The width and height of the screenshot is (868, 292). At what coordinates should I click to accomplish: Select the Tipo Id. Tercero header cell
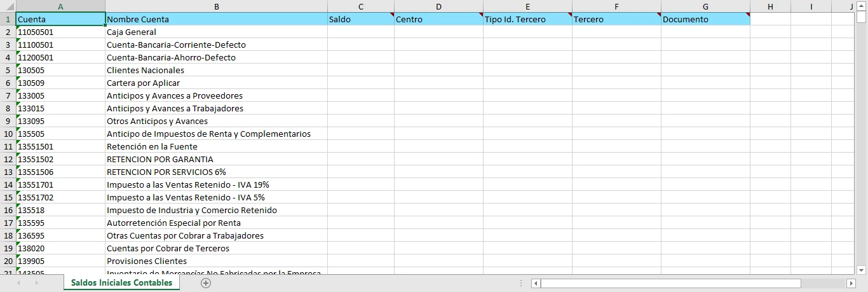(527, 19)
